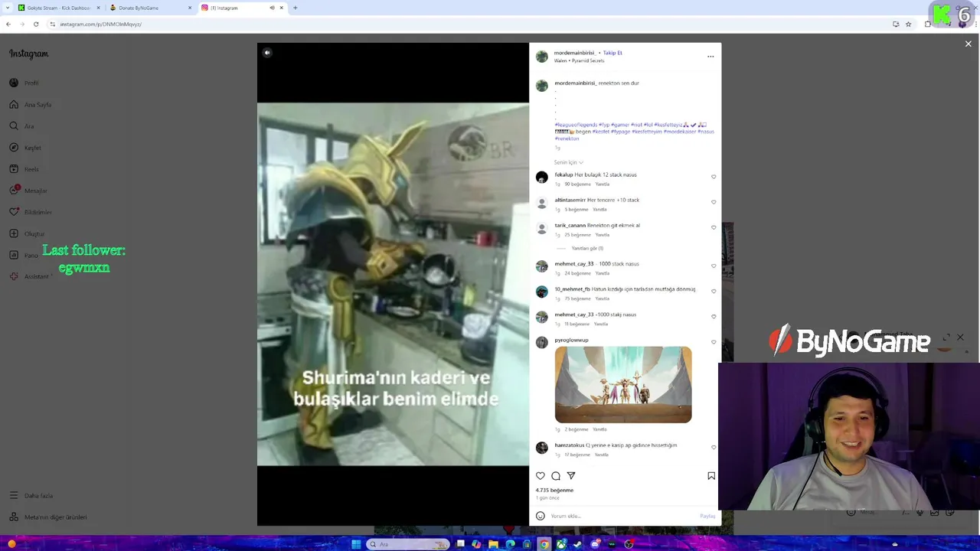Open comment icon under the post
This screenshot has width=980, height=551.
(556, 476)
